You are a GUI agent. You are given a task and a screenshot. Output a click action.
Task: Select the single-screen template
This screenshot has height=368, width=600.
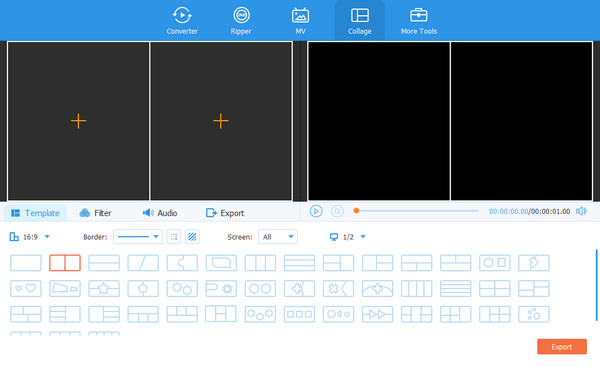26,263
